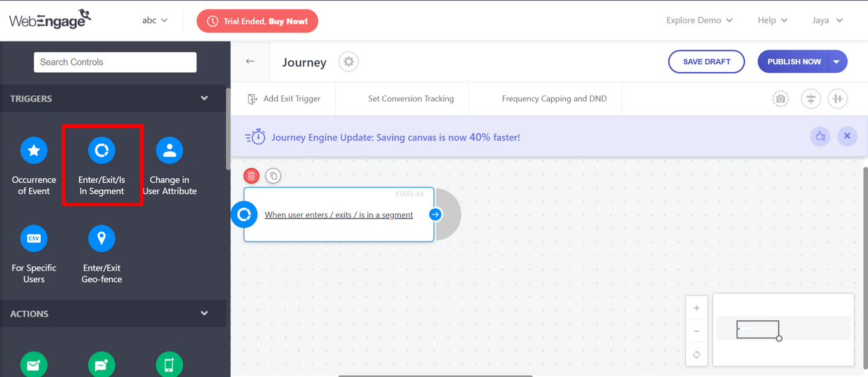Choose the For Specific Users CSV trigger
Image resolution: width=868 pixels, height=377 pixels.
34,239
